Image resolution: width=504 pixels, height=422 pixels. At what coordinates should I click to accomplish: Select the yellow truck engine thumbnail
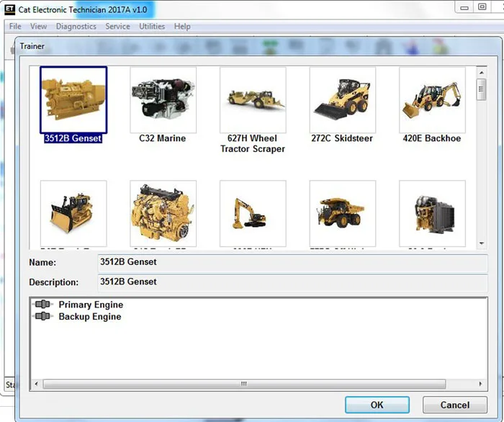163,213
